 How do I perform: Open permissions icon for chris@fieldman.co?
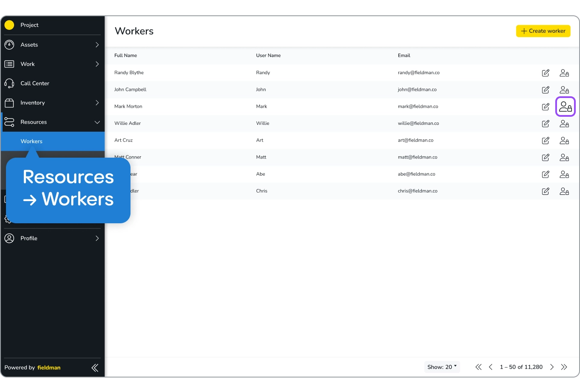point(564,191)
